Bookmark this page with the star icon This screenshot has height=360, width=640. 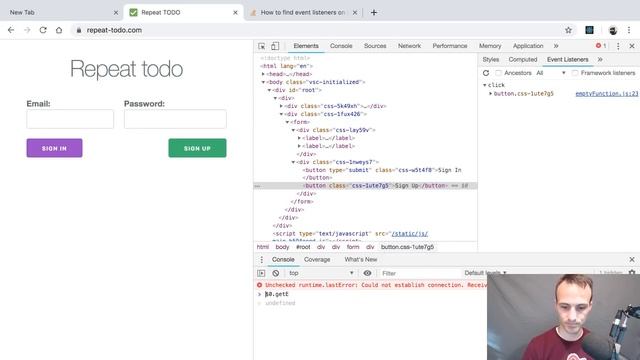(x=568, y=30)
